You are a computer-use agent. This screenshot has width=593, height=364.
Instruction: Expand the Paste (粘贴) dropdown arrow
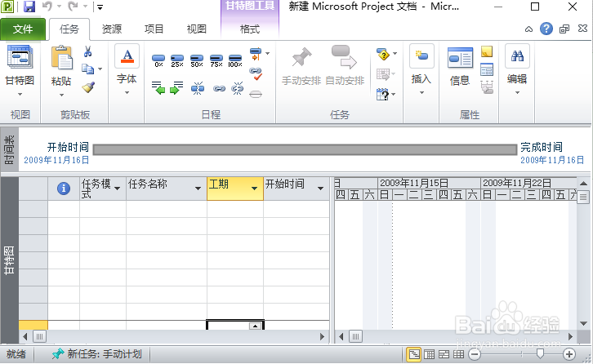tap(61, 95)
